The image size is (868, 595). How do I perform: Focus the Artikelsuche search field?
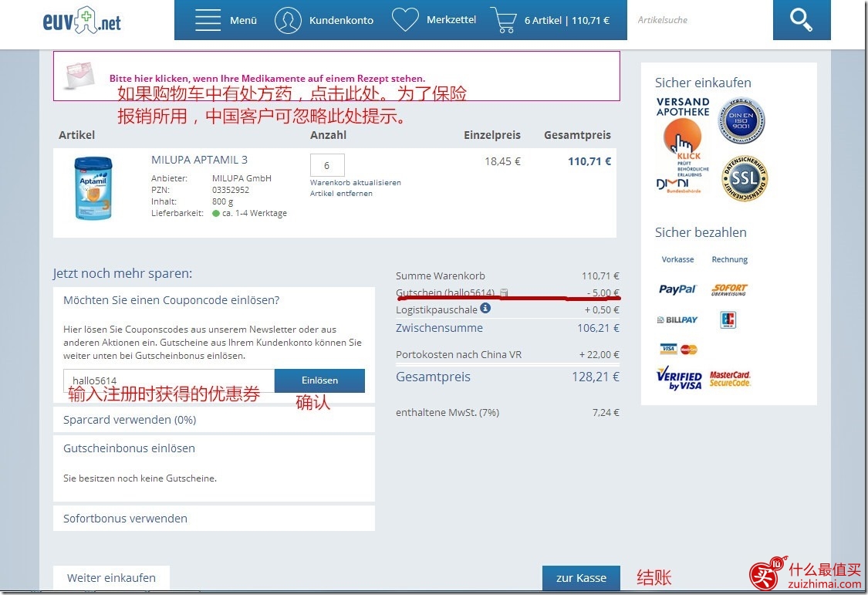pyautogui.click(x=700, y=20)
